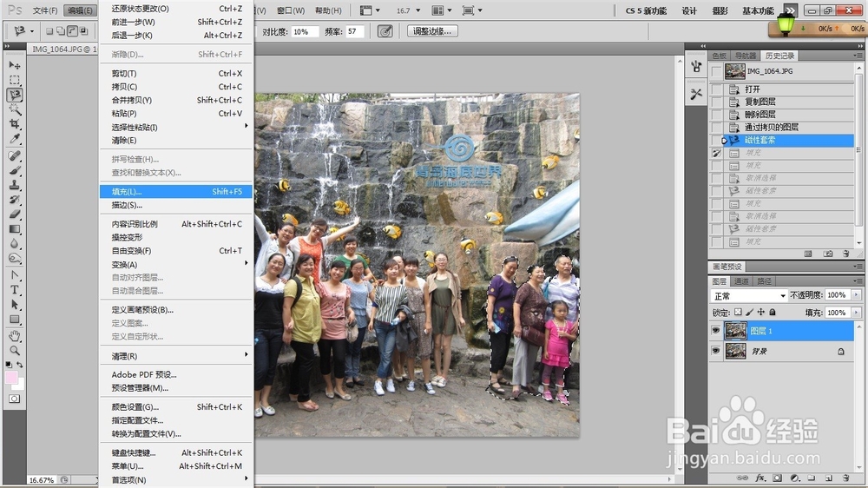Set history brush source for 打开 state
868x488 pixels.
pyautogui.click(x=717, y=89)
